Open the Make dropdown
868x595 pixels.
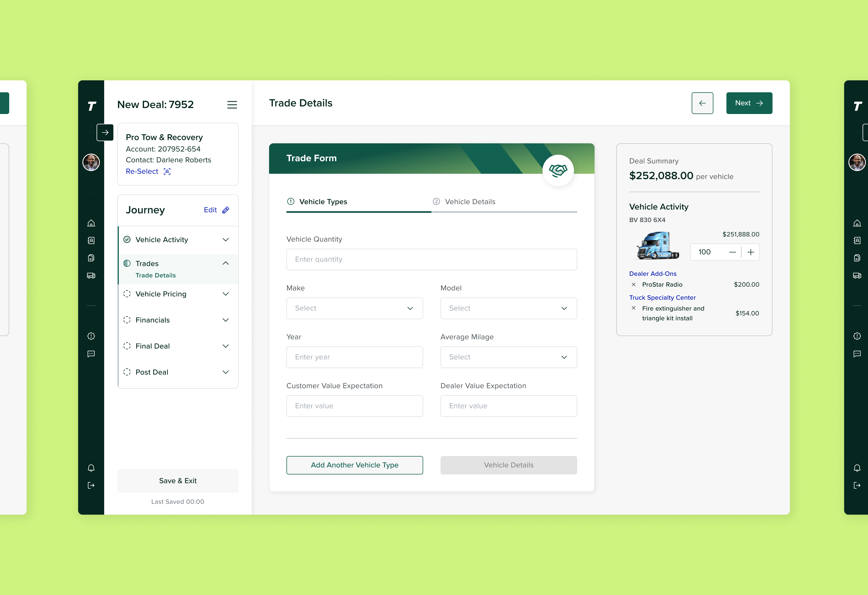(354, 308)
